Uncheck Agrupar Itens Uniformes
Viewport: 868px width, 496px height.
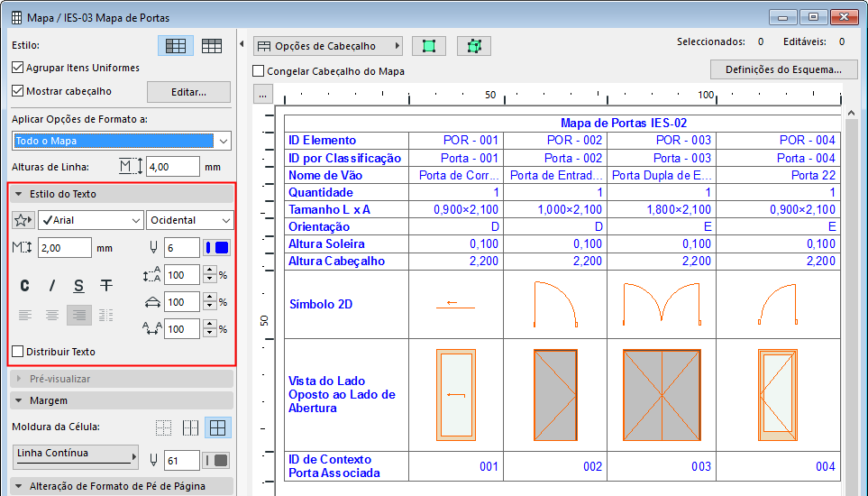pyautogui.click(x=18, y=68)
